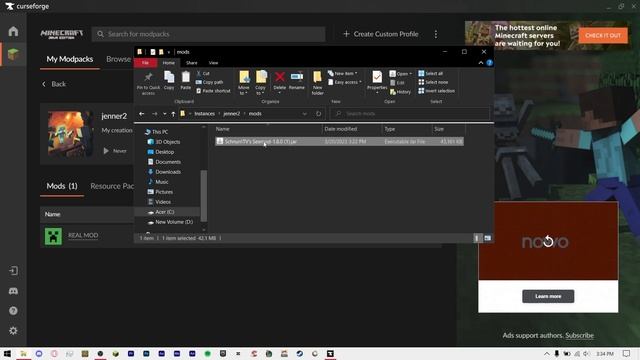Go back with Explorer back arrow
The image size is (640, 360).
(142, 113)
